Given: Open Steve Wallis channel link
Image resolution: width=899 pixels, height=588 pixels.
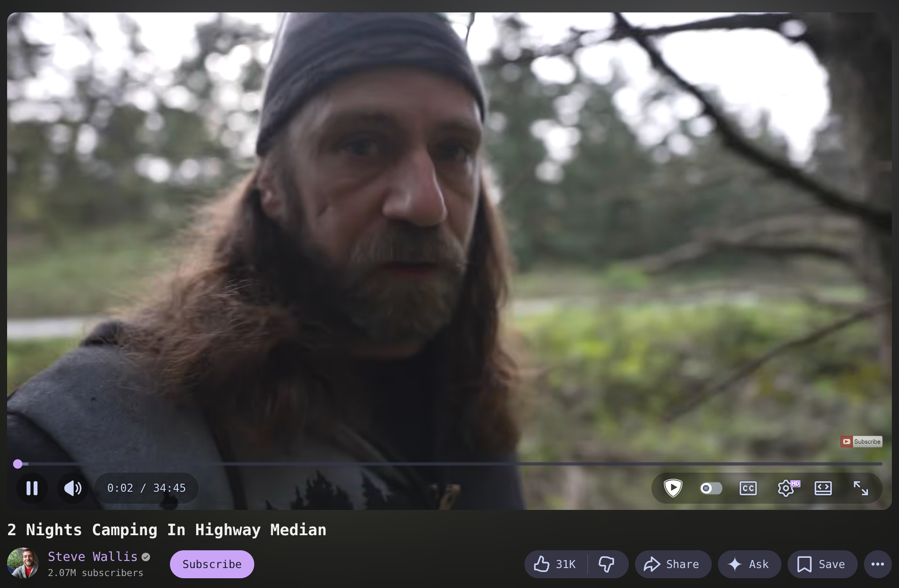Looking at the screenshot, I should (92, 556).
